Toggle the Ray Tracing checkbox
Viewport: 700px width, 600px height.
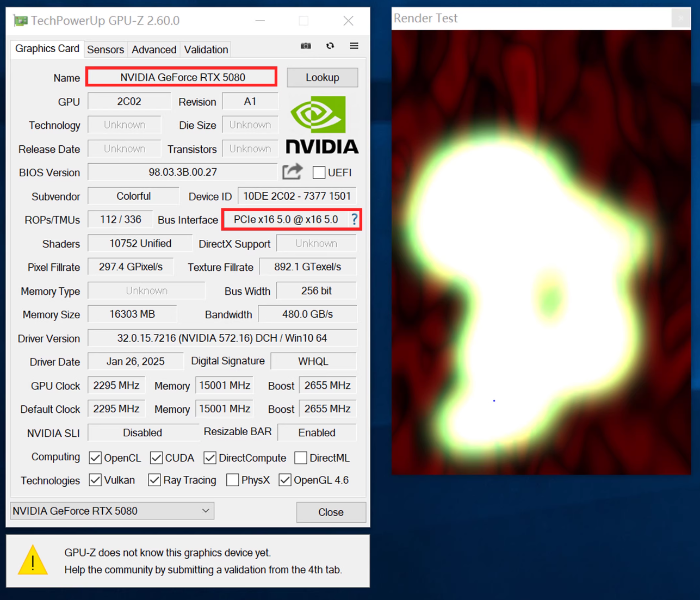(x=154, y=480)
